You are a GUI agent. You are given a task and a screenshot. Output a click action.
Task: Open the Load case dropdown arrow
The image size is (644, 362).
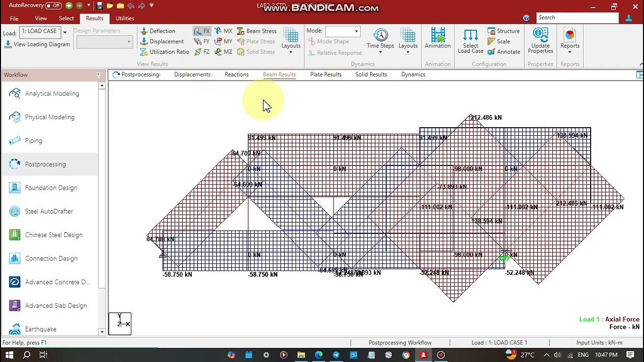(65, 32)
